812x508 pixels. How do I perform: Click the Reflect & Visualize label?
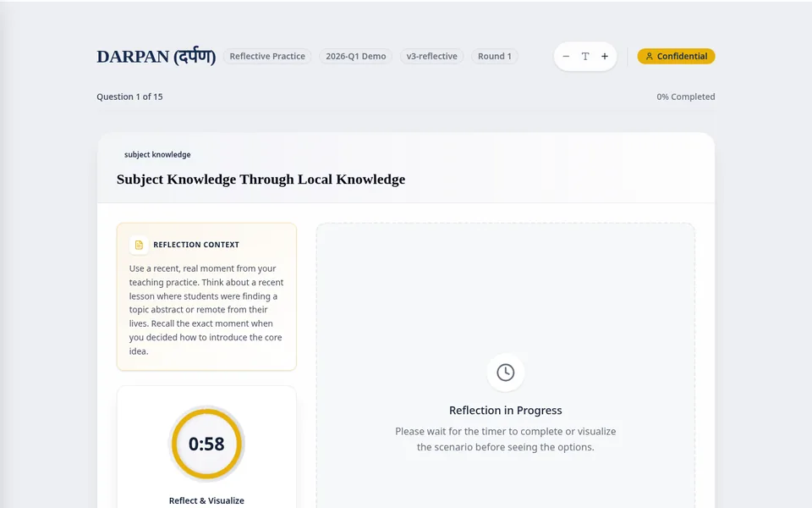(x=206, y=500)
